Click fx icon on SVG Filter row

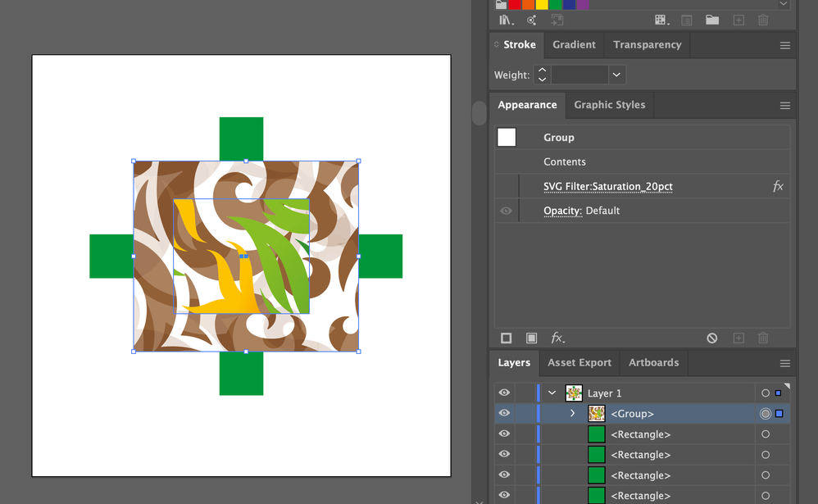coord(778,187)
